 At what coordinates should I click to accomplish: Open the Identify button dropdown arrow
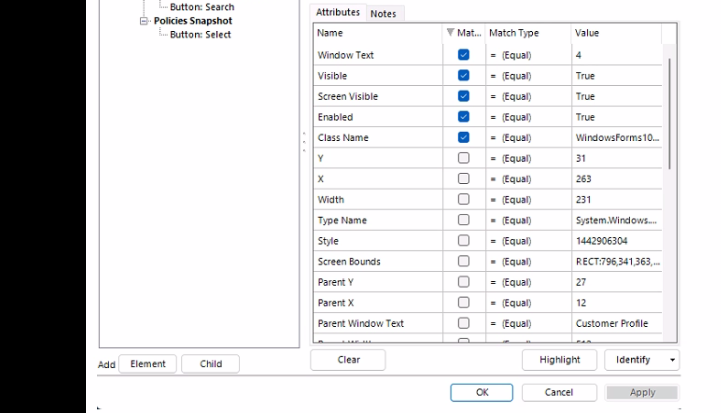coord(672,360)
